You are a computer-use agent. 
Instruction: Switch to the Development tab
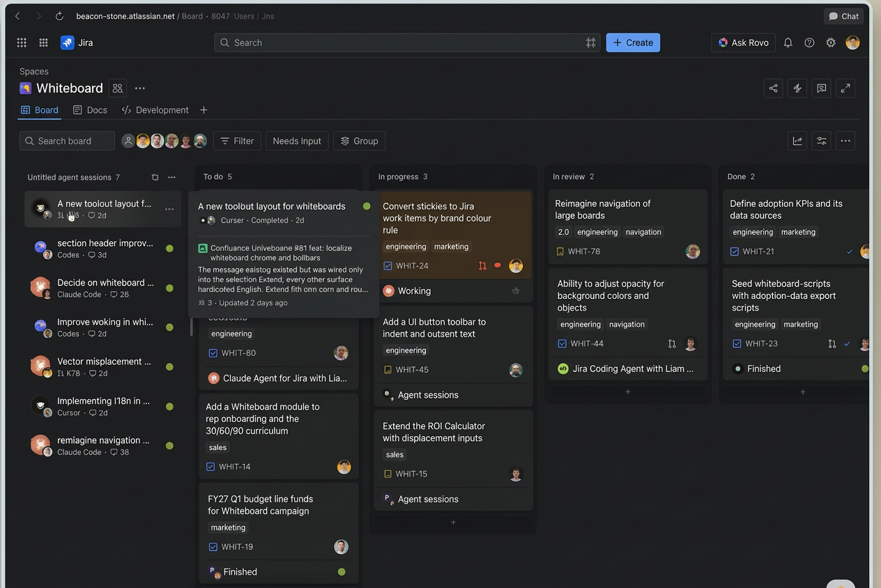(x=155, y=110)
